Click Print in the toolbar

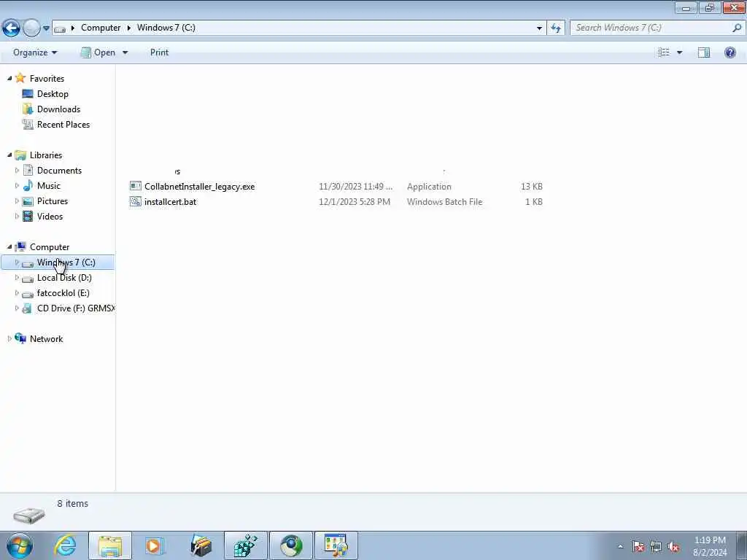159,52
